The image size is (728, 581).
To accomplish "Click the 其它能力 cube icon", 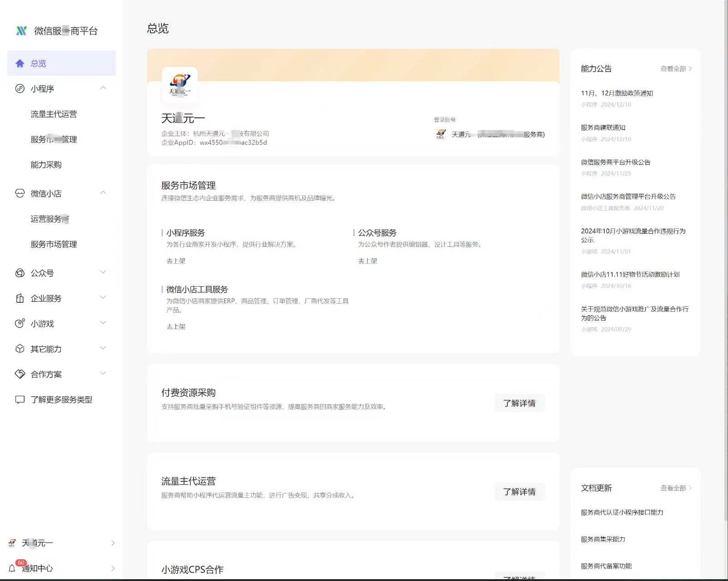I will coord(20,349).
